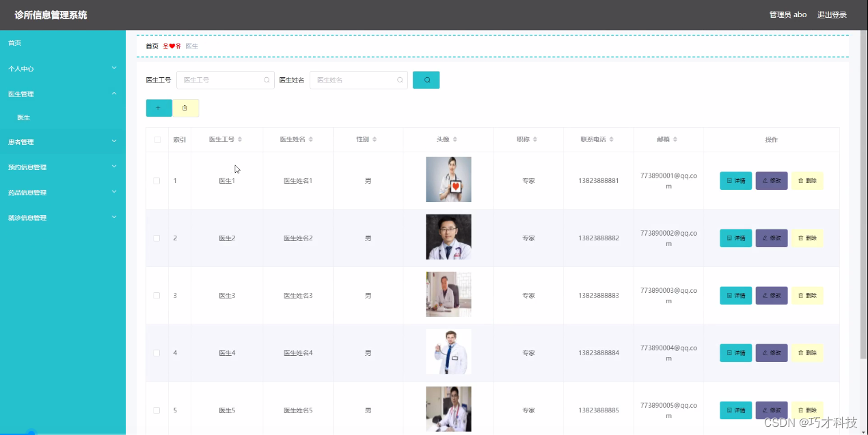Focus the 医生工号 search input

(x=226, y=80)
